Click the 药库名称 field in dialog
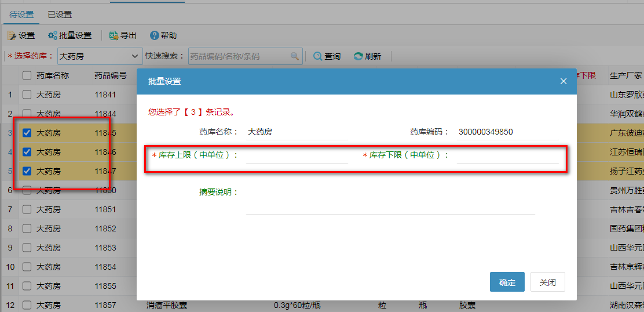This screenshot has width=644, height=312. click(297, 132)
